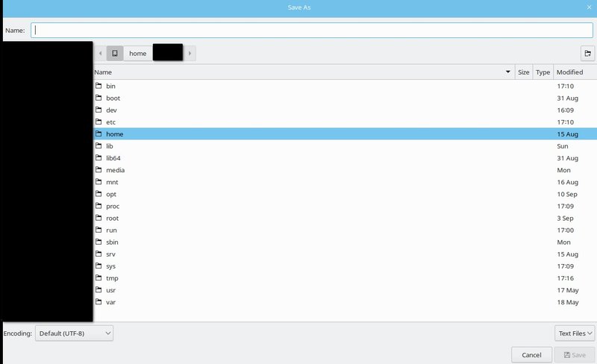Select the run folder name

111,230
